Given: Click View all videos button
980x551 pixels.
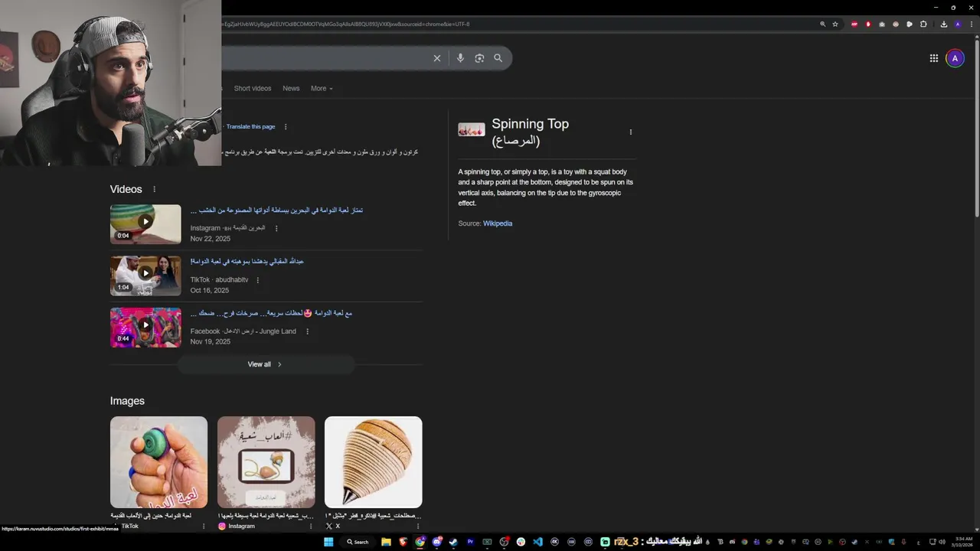Looking at the screenshot, I should click(266, 364).
